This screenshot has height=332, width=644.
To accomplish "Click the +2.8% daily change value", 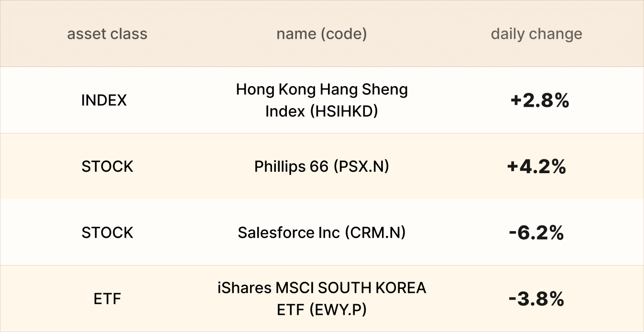I will click(540, 100).
